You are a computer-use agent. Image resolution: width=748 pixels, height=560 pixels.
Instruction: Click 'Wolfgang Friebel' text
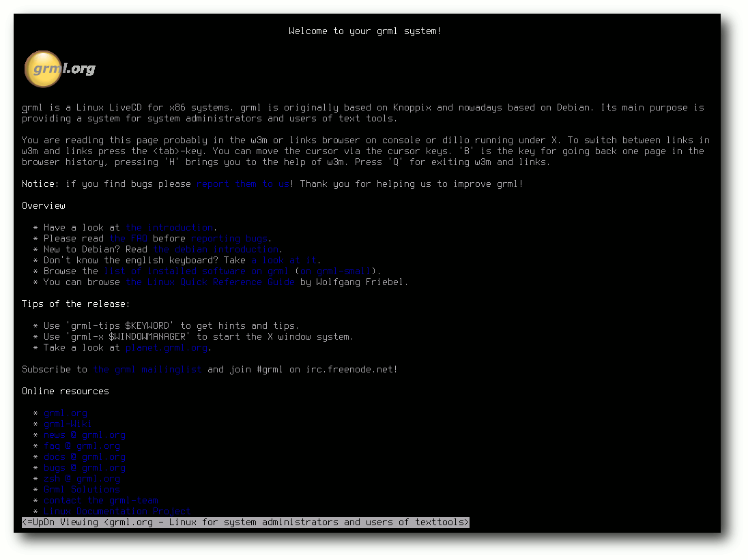pos(359,282)
